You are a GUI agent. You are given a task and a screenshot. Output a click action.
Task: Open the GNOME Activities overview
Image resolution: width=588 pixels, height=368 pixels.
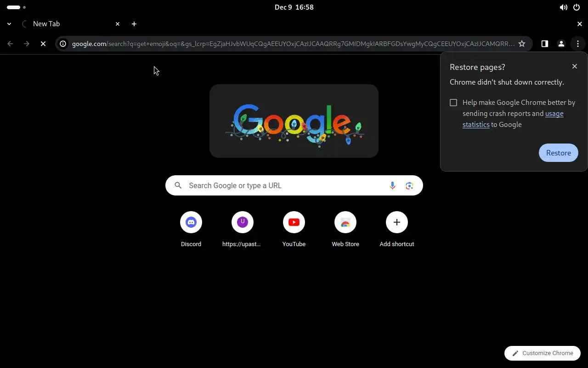tap(17, 7)
